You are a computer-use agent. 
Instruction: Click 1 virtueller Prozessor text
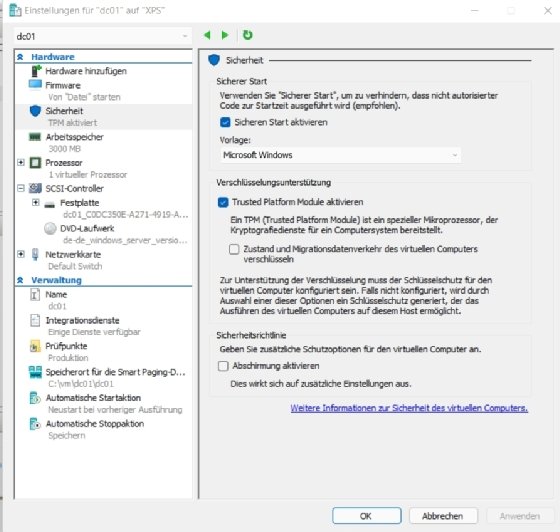(x=88, y=175)
